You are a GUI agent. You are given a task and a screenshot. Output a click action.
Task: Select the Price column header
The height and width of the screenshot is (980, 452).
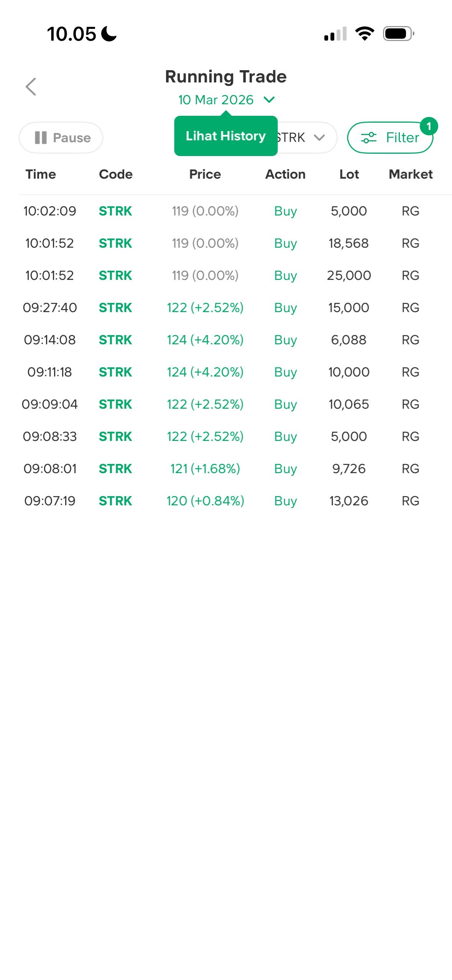[x=205, y=174]
